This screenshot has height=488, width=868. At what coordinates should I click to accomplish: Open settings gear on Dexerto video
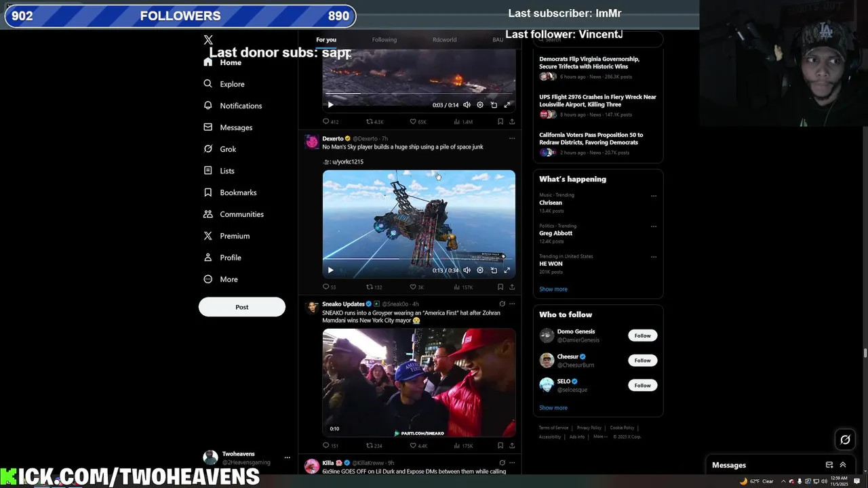pyautogui.click(x=480, y=270)
